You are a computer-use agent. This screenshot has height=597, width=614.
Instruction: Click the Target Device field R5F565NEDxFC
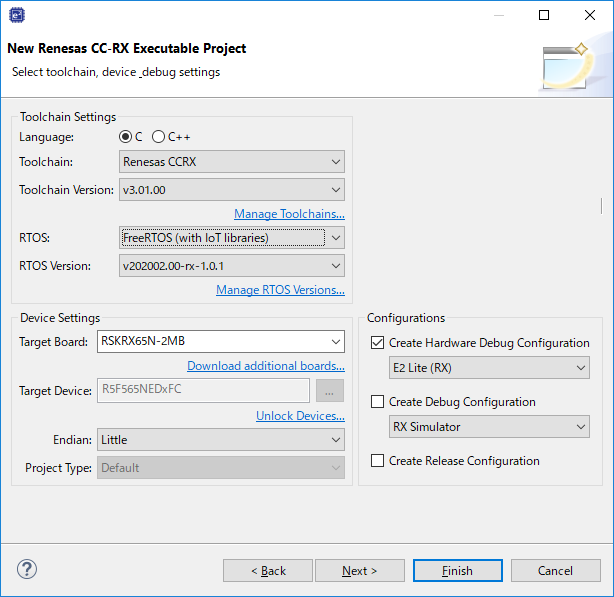point(203,390)
